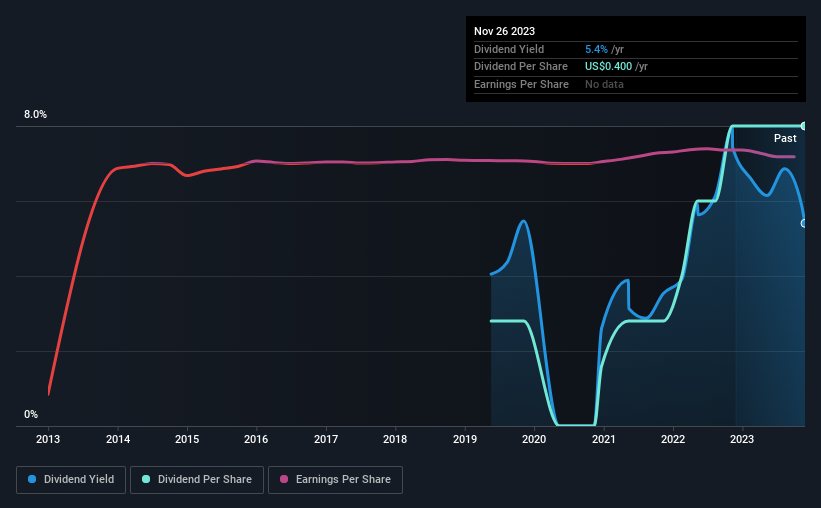This screenshot has width=821, height=508.
Task: Click the 5.4% dividend yield value
Action: pyautogui.click(x=596, y=49)
